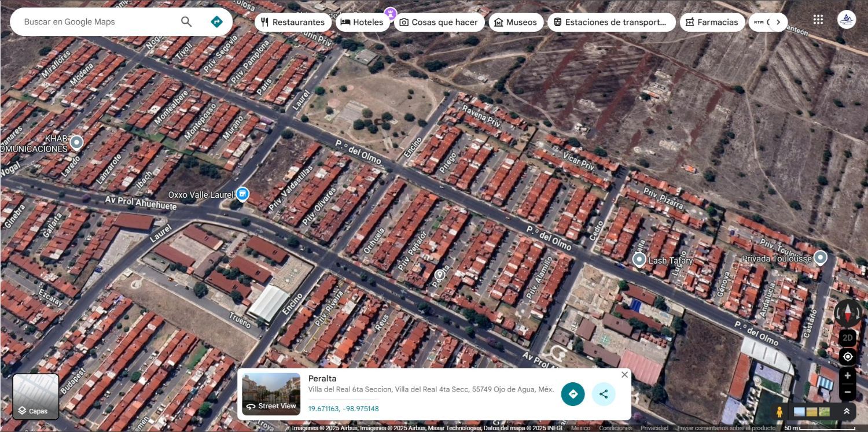Zoom in on the map

pos(848,376)
